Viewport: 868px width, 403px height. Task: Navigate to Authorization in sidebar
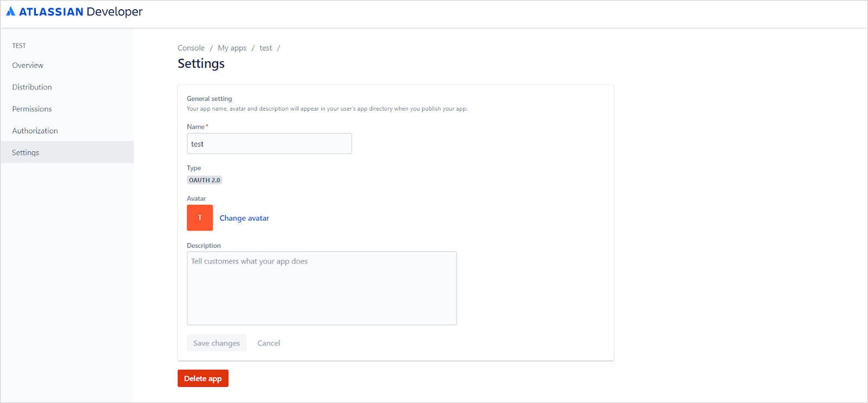[x=35, y=131]
